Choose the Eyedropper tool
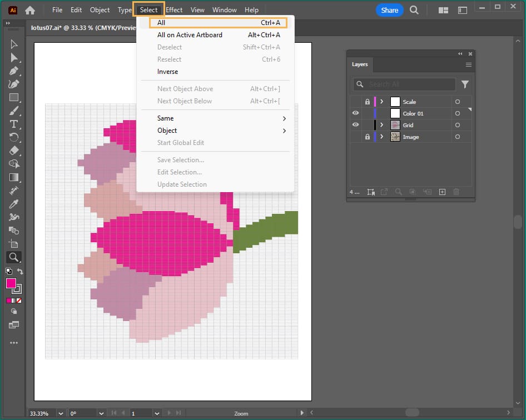This screenshot has height=420, width=526. [14, 203]
